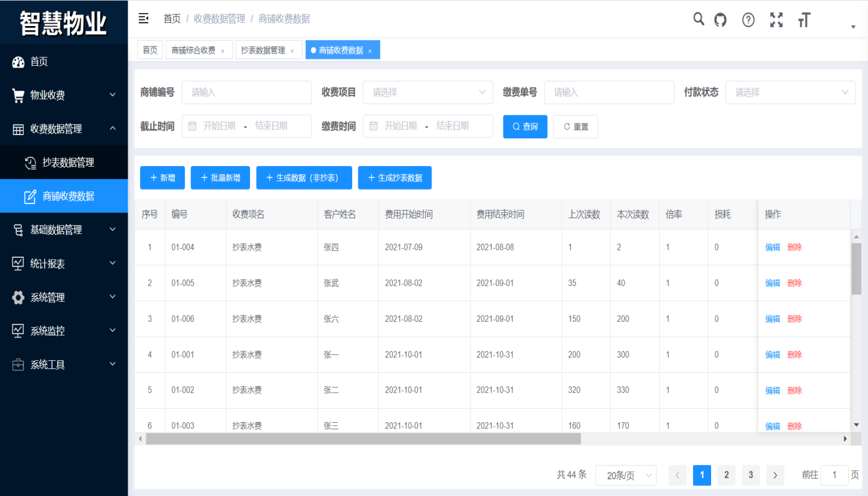Click 生成数据 (非抄表) button
Viewport: 868px width, 496px height.
tap(304, 177)
